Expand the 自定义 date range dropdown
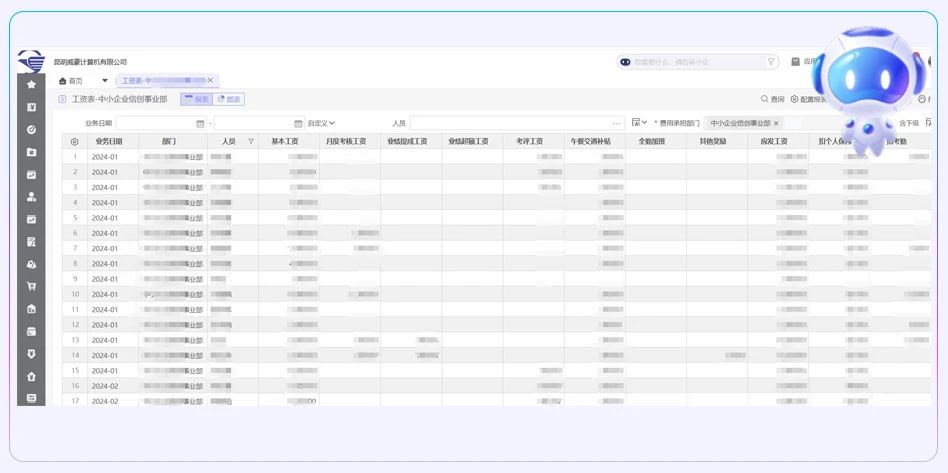The image size is (948, 473). tap(321, 123)
